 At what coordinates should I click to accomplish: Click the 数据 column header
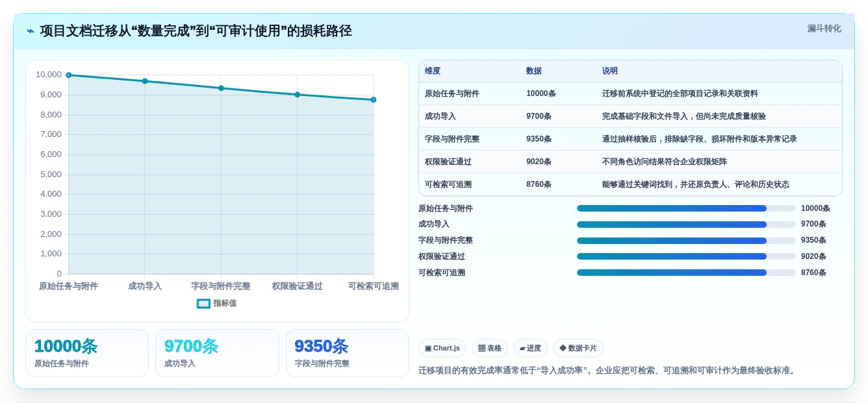pos(534,71)
